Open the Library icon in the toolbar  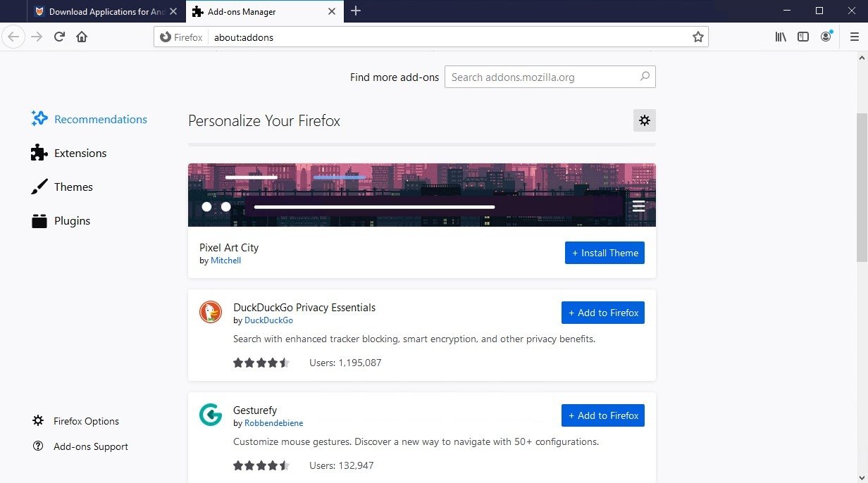(x=781, y=37)
